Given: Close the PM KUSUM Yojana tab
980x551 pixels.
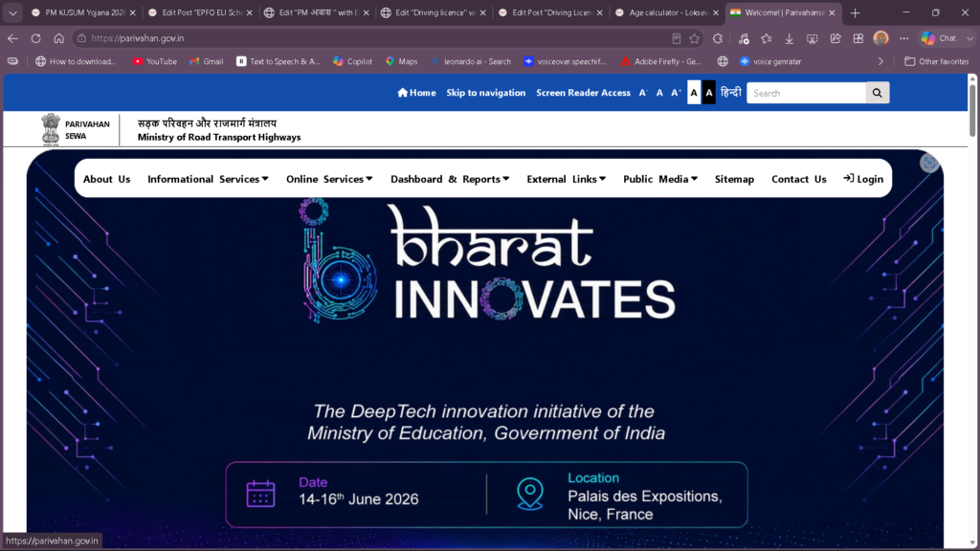Looking at the screenshot, I should (x=132, y=12).
